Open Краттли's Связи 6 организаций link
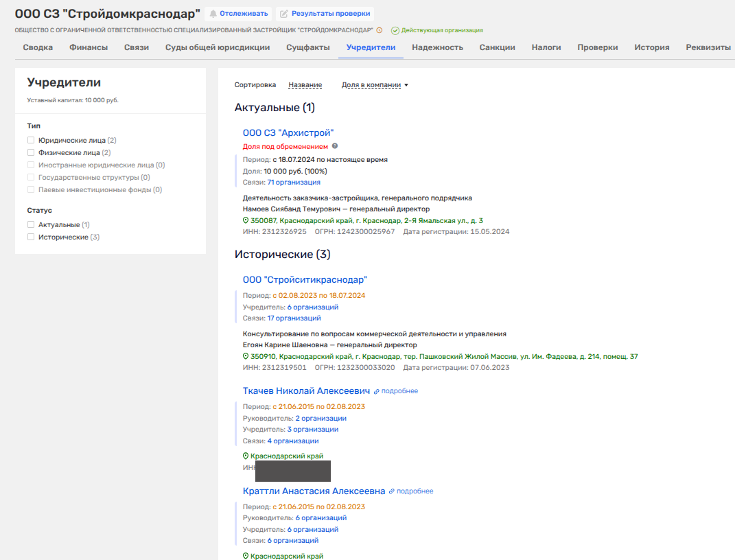This screenshot has width=735, height=560. [x=293, y=540]
